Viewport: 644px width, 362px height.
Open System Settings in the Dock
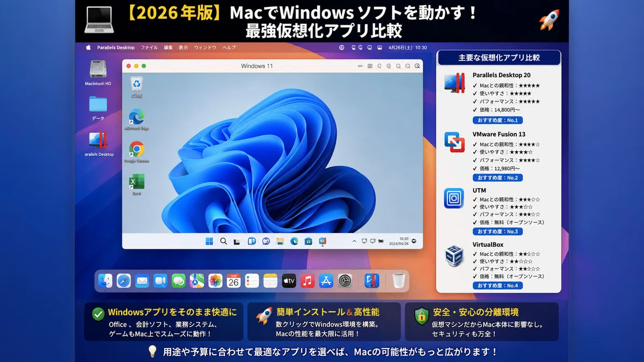(x=345, y=280)
